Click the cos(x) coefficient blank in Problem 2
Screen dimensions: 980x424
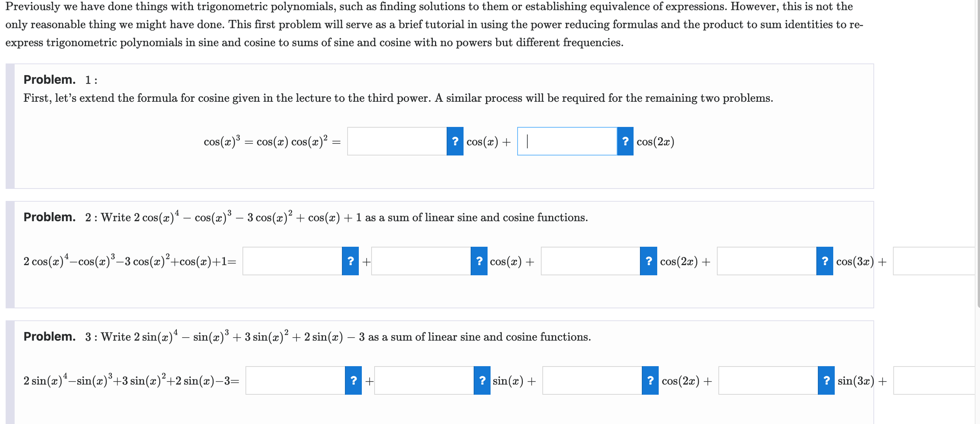click(x=422, y=261)
